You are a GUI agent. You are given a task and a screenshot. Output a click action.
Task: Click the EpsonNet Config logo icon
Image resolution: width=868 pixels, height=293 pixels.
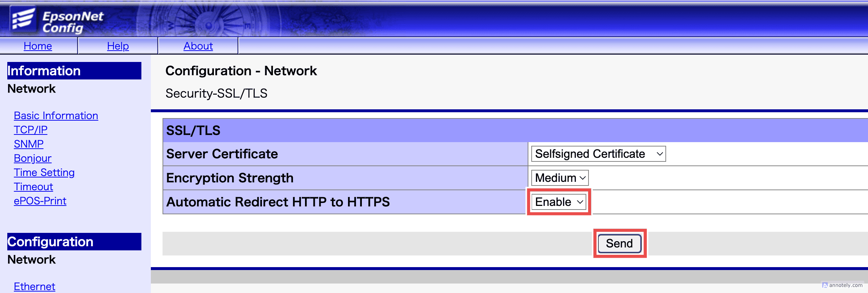(23, 19)
